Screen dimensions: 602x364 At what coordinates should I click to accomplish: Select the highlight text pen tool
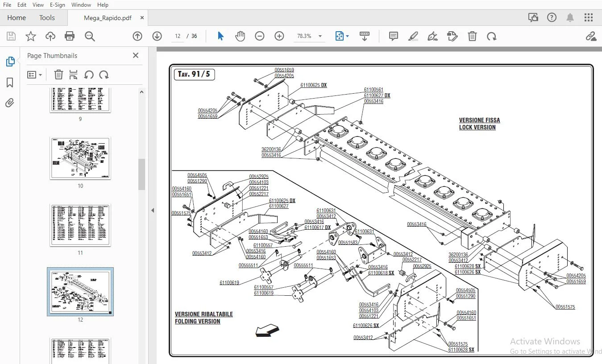click(413, 36)
